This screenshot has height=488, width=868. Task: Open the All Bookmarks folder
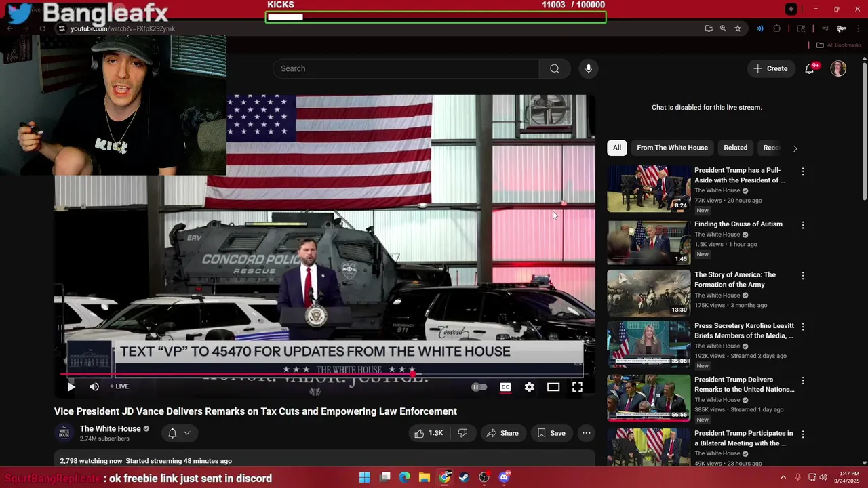click(x=838, y=45)
